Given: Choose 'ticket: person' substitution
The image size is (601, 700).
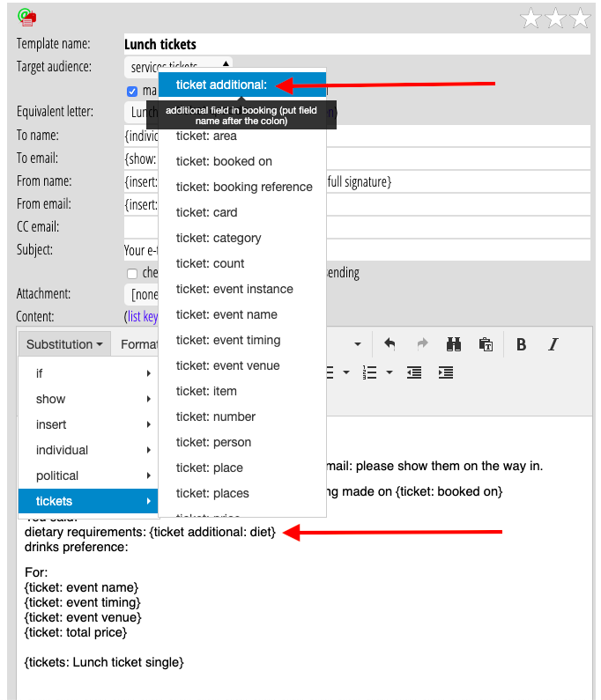Looking at the screenshot, I should click(x=242, y=442).
